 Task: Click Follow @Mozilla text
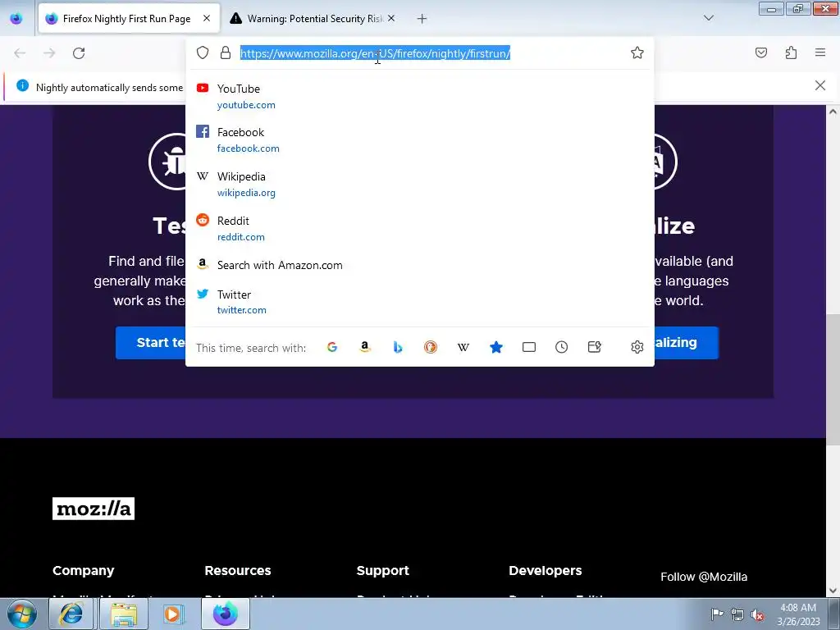(703, 577)
